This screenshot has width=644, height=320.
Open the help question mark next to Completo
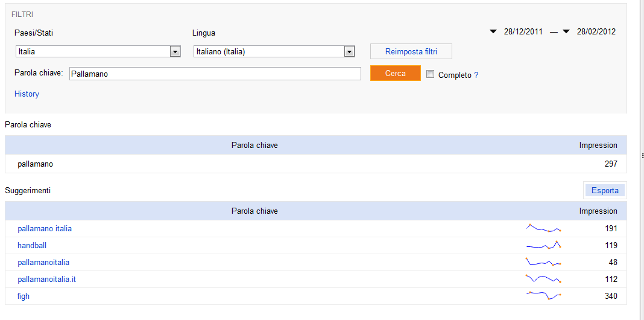(x=476, y=75)
